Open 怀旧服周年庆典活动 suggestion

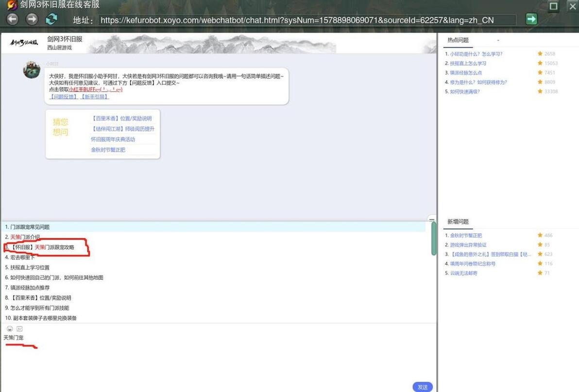tap(113, 139)
